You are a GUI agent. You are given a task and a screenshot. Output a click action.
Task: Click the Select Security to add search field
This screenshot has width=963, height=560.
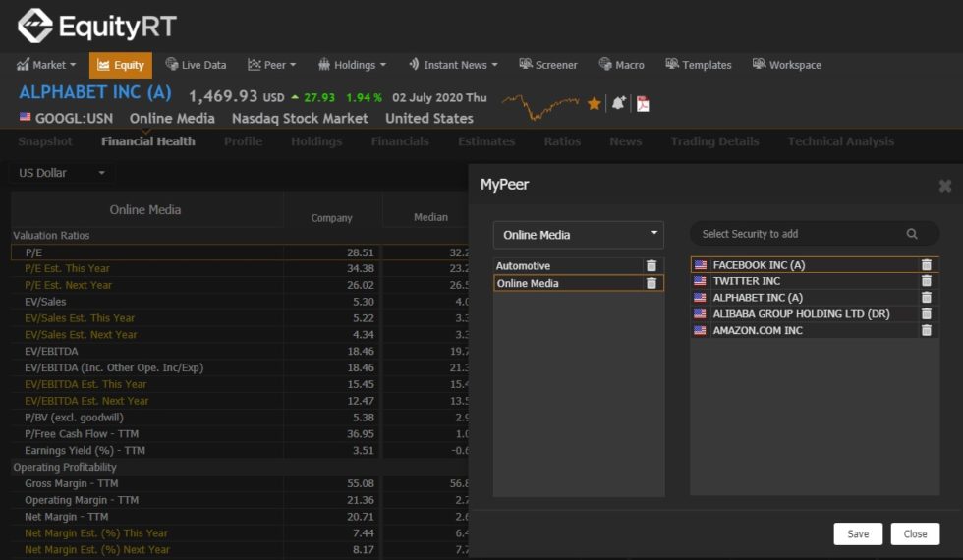point(801,234)
